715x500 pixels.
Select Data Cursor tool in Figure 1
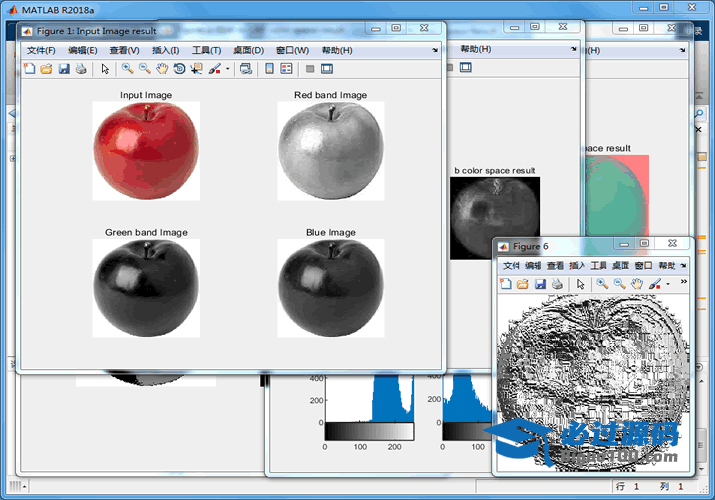click(197, 69)
